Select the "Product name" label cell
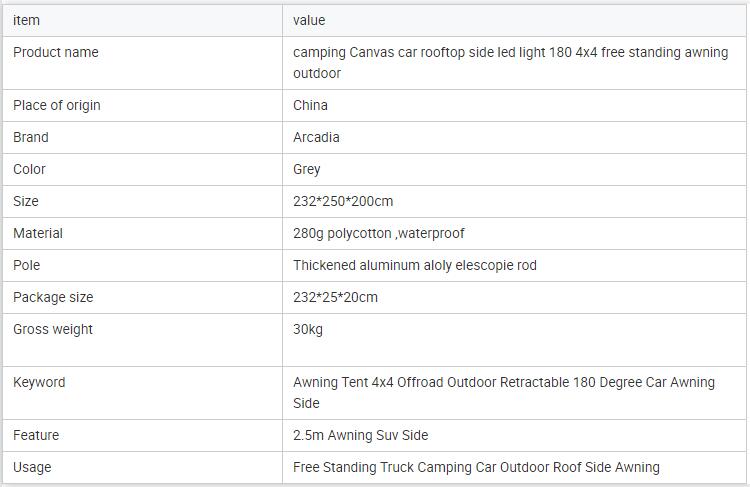The height and width of the screenshot is (487, 750). click(56, 52)
